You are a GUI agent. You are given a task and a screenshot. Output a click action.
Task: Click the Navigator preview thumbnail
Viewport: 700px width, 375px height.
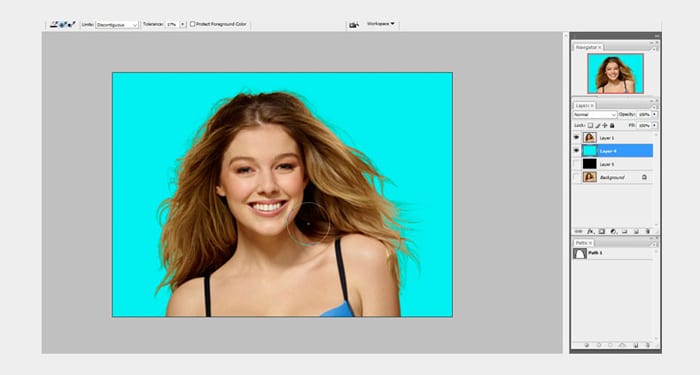(x=615, y=74)
